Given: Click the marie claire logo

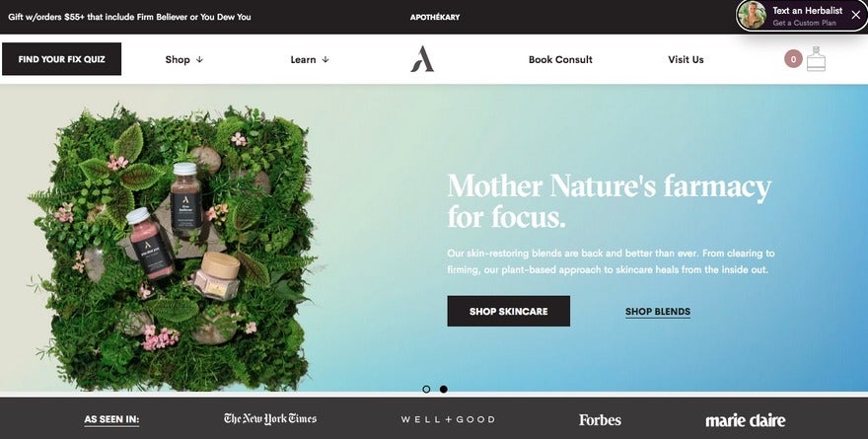Looking at the screenshot, I should point(745,420).
